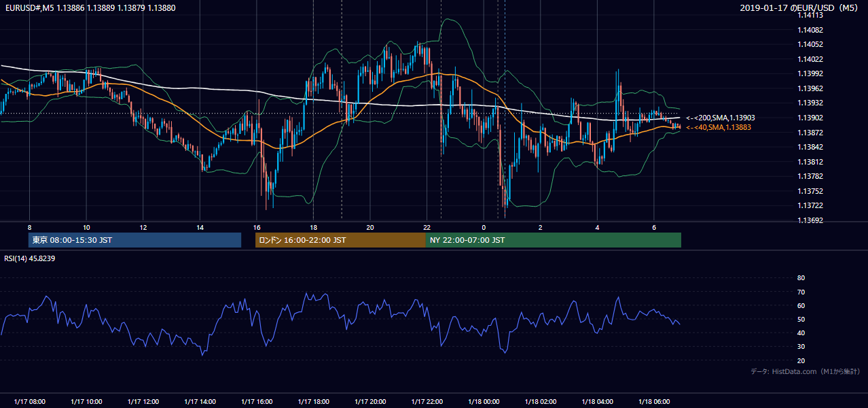Click the Tokyo 08:00-15:30 JST session bar
Image resolution: width=868 pixels, height=408 pixels.
pos(134,240)
